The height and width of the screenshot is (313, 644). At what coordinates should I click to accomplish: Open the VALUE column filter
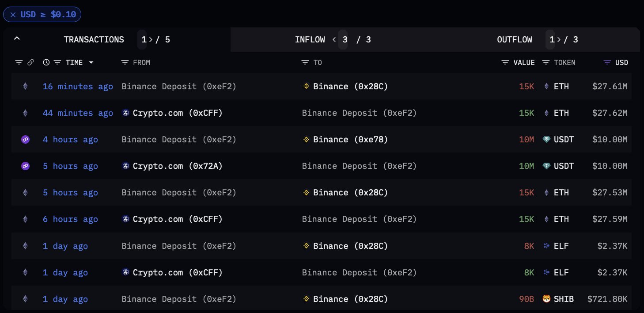[x=505, y=63]
